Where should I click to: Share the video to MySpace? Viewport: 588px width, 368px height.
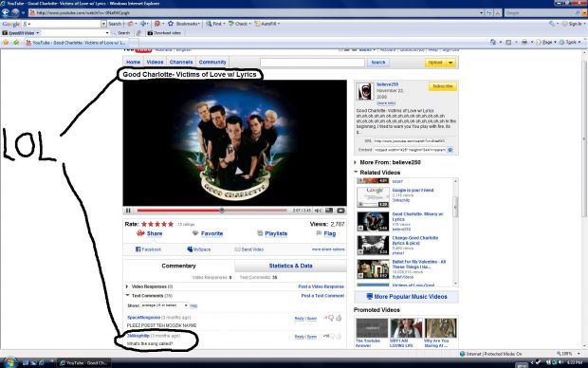point(199,249)
